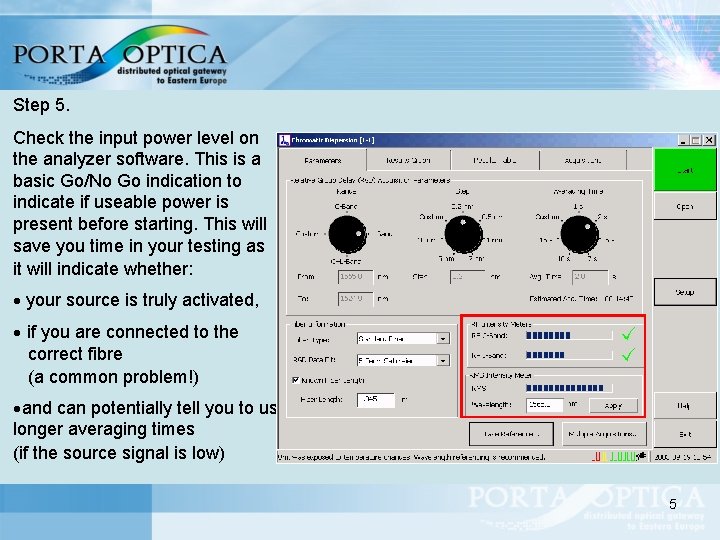Click the Estimated Acq. Time readout
This screenshot has width=720, height=540.
point(581,299)
